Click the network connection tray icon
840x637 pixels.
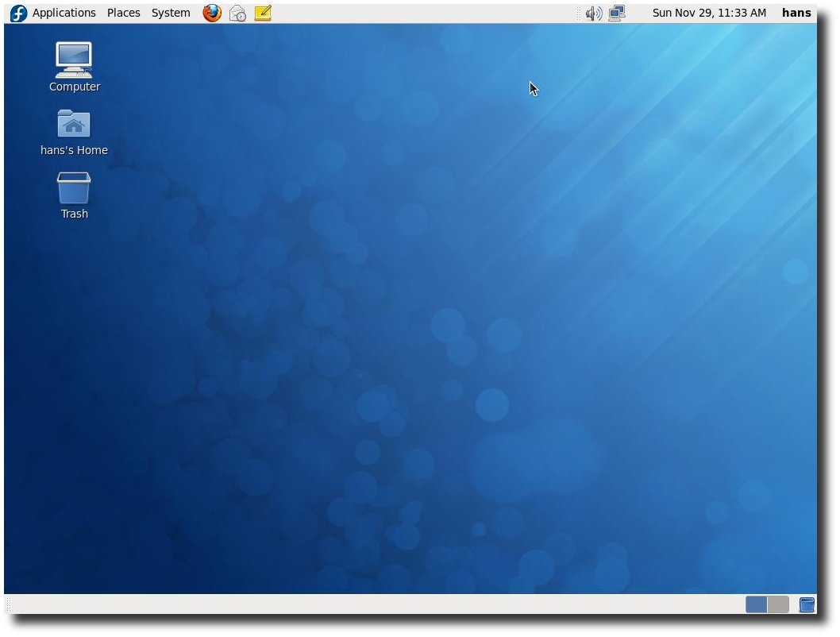tap(617, 14)
